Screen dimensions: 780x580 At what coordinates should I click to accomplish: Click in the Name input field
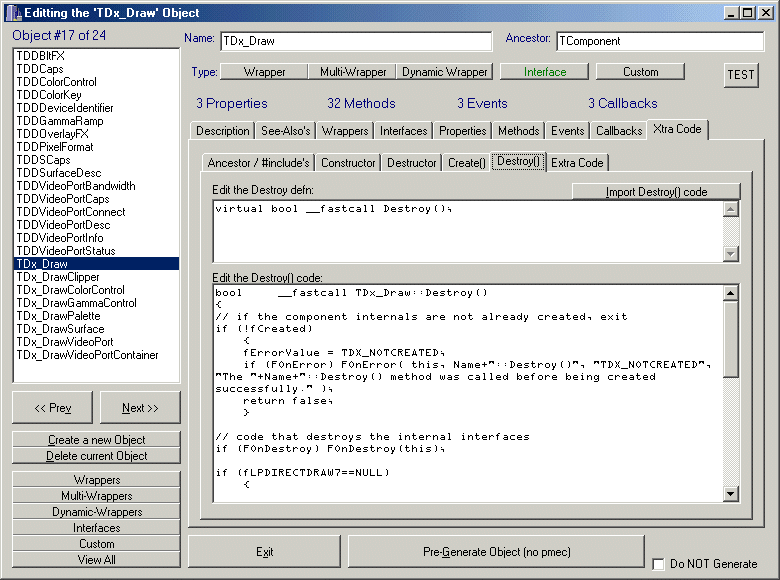coord(355,41)
